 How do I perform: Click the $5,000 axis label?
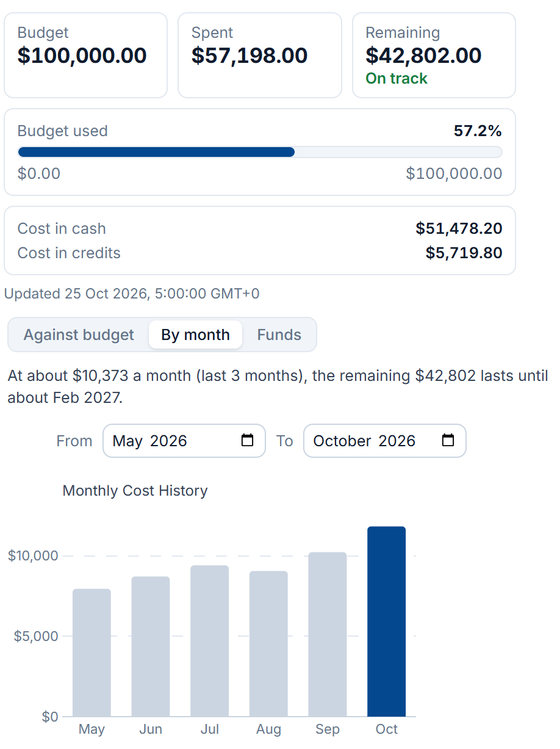(x=36, y=636)
